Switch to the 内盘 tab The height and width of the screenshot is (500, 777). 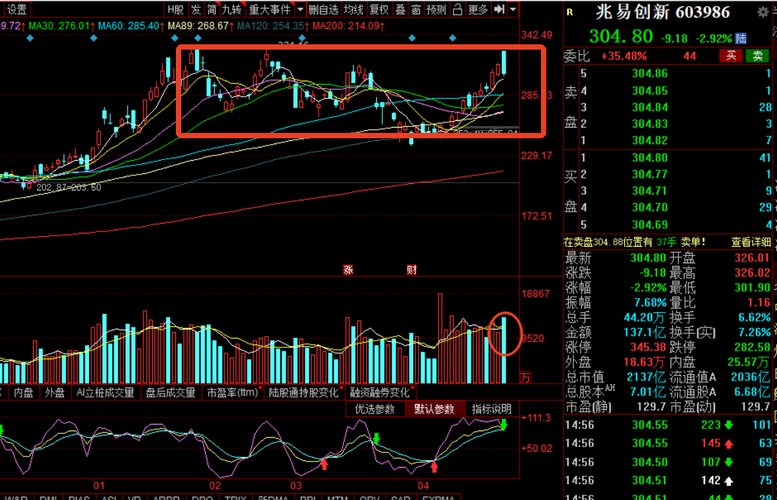23,392
